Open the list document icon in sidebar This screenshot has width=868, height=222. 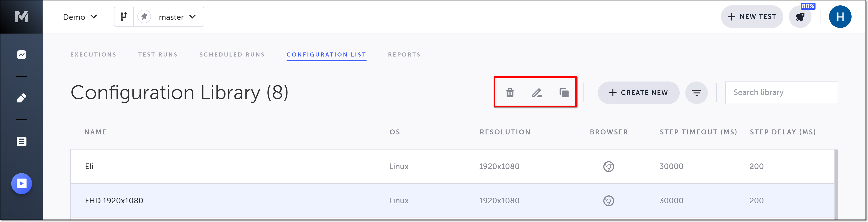click(22, 141)
